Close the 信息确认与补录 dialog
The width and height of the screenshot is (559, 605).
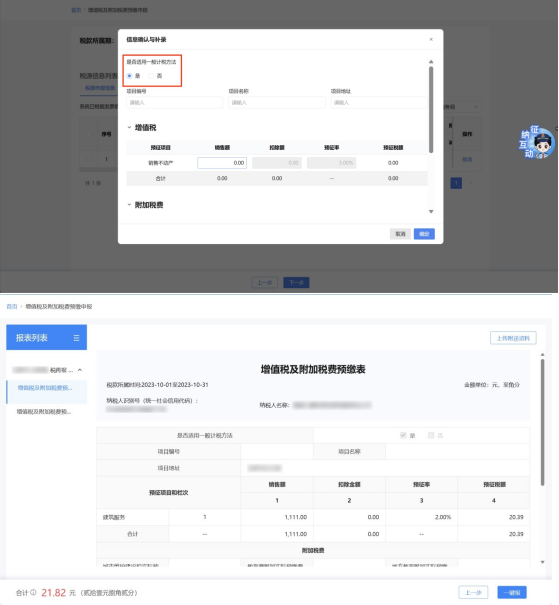click(431, 39)
